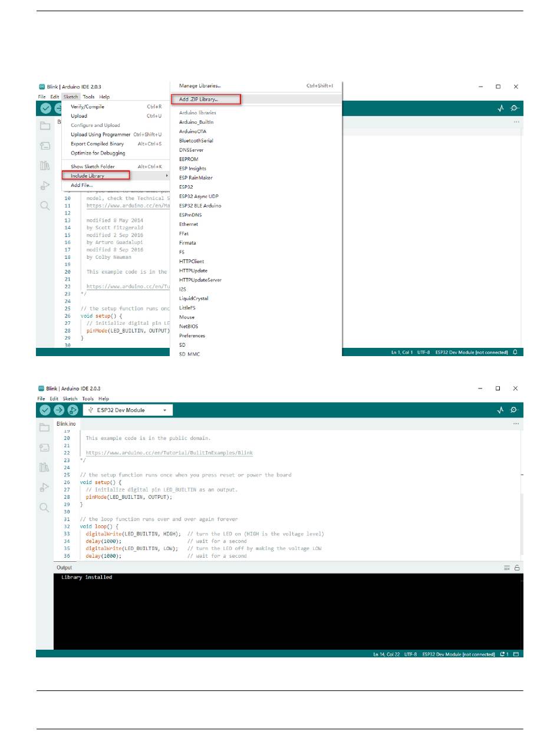The height and width of the screenshot is (747, 560).
Task: Open Serial Plotter icon in the Sketch-menu window
Action: [500, 108]
